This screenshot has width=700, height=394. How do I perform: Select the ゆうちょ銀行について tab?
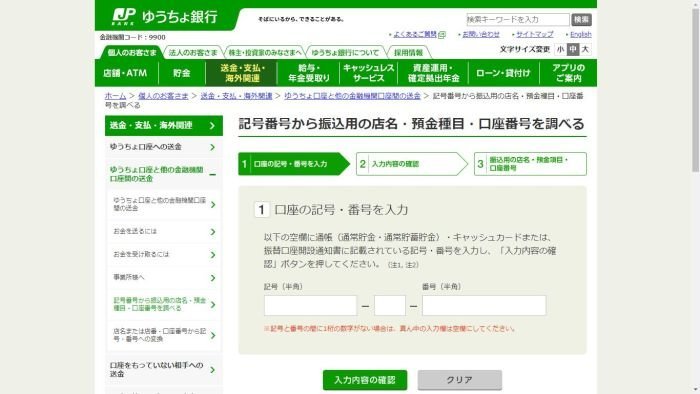[x=345, y=53]
